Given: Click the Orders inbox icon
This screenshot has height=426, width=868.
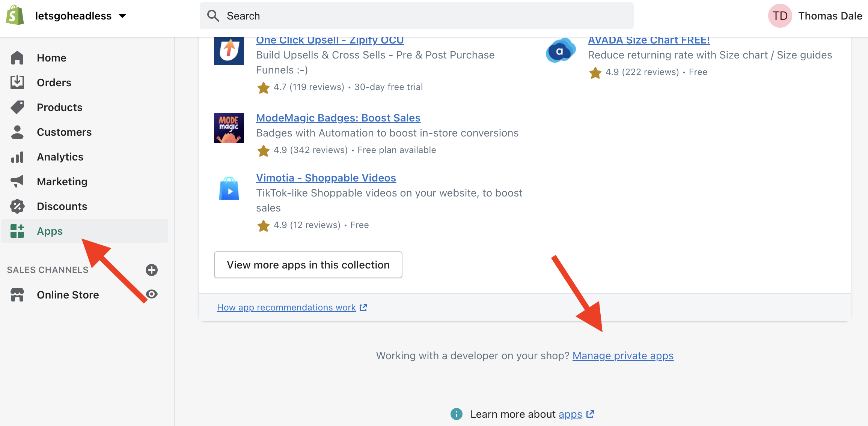Looking at the screenshot, I should [17, 82].
